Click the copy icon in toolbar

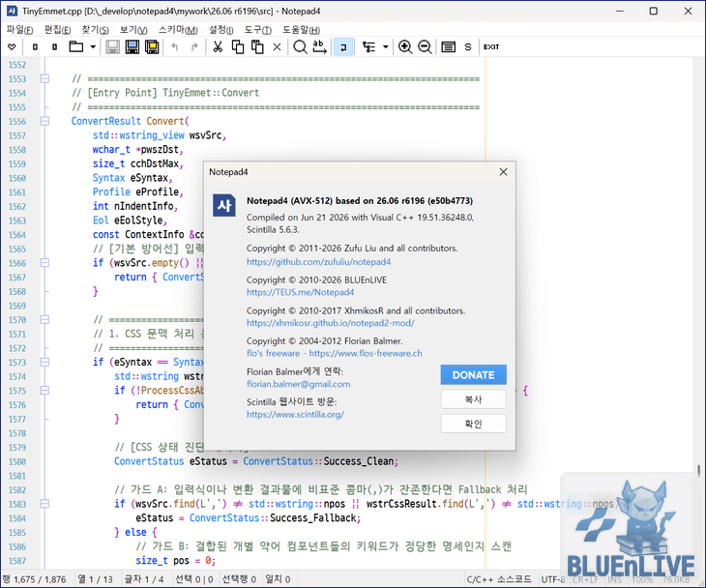pyautogui.click(x=237, y=46)
